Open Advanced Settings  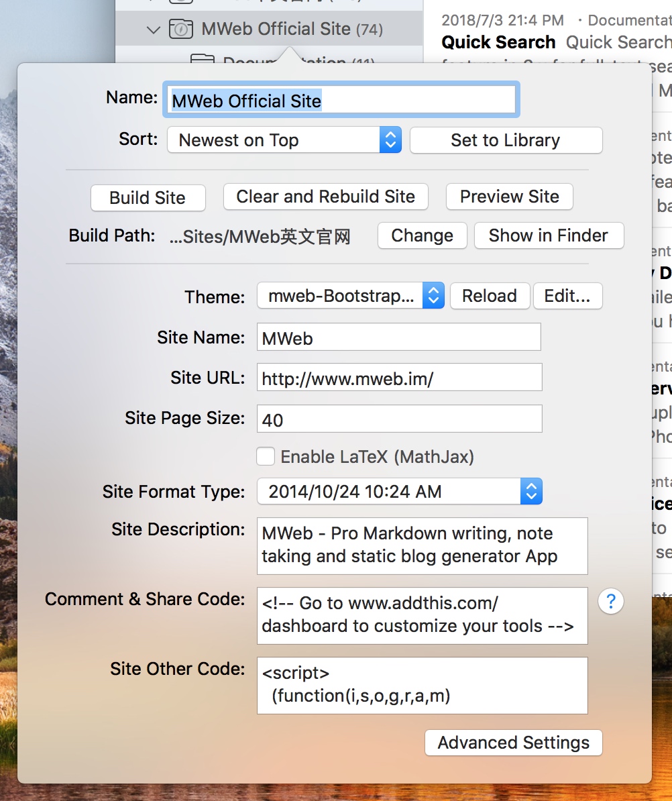513,743
